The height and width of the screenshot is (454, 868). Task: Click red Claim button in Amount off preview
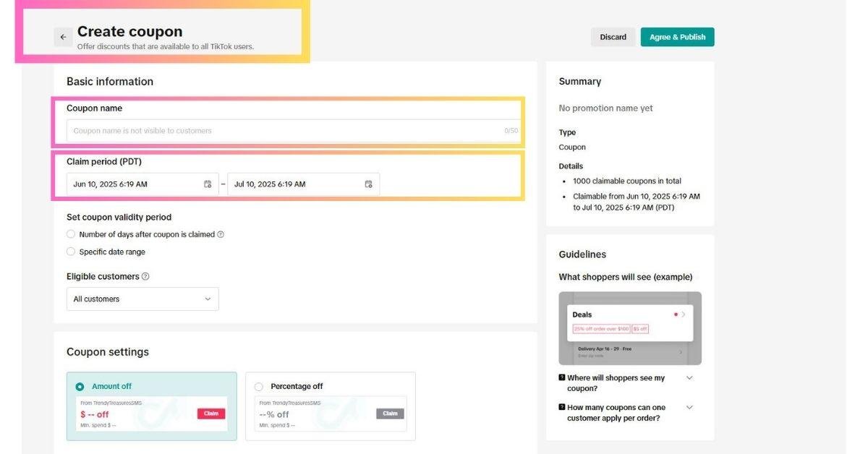click(211, 414)
